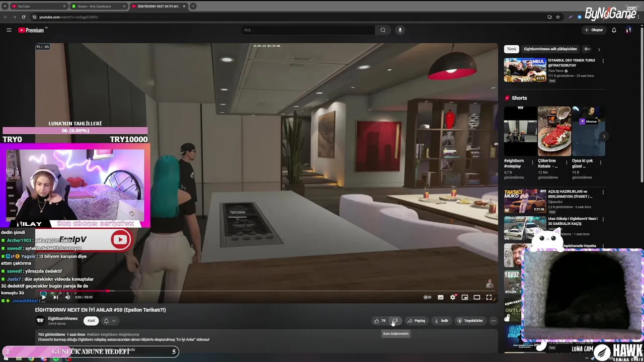Image resolution: width=644 pixels, height=362 pixels.
Task: Go back in browser history
Action: [6, 17]
